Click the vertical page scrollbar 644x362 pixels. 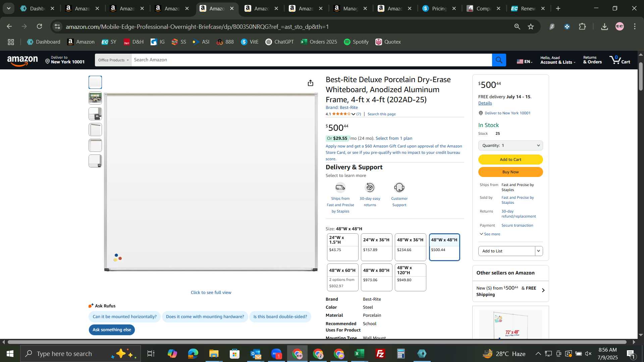[x=641, y=76]
